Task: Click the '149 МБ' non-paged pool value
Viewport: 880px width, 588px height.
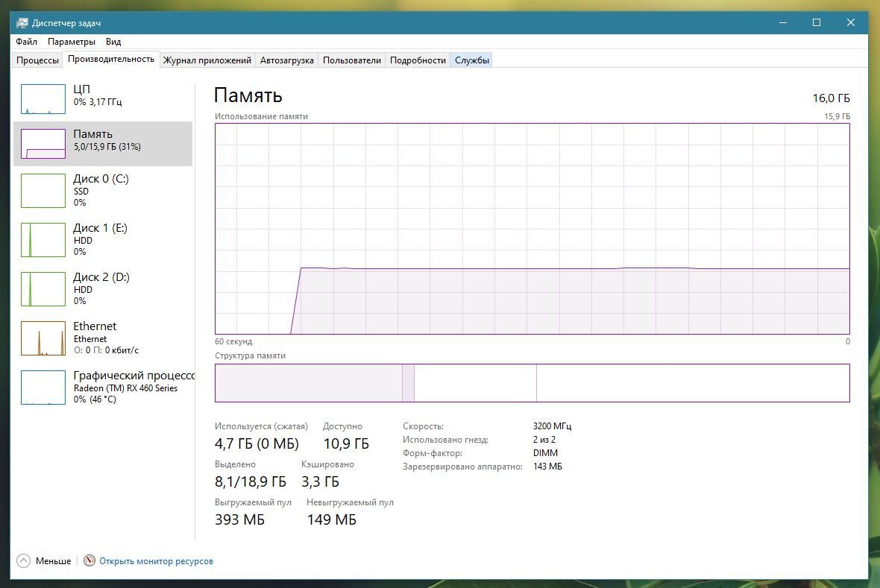Action: click(x=332, y=519)
